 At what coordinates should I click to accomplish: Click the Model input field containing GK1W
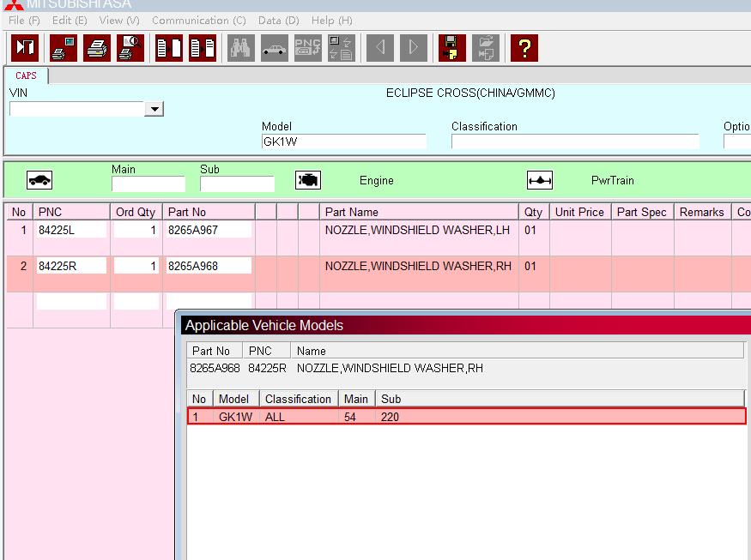(x=343, y=142)
